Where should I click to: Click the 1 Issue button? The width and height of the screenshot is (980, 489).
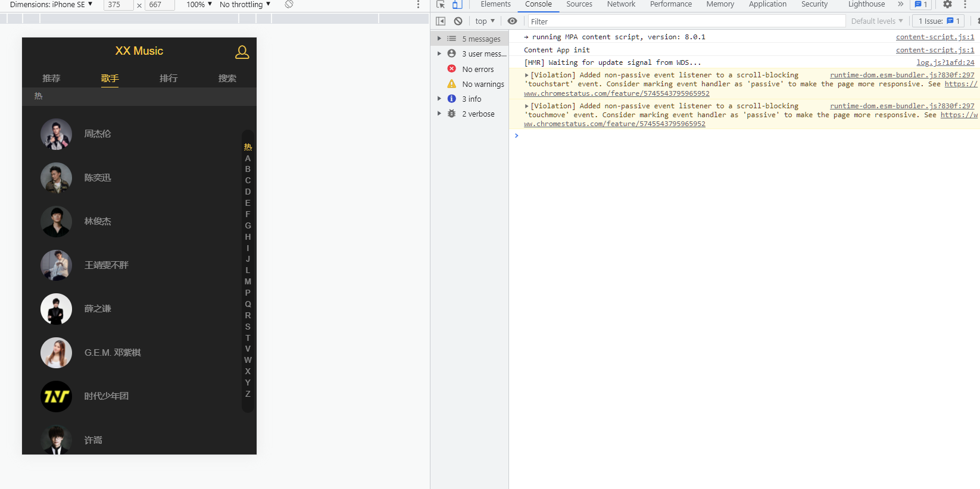pos(939,21)
